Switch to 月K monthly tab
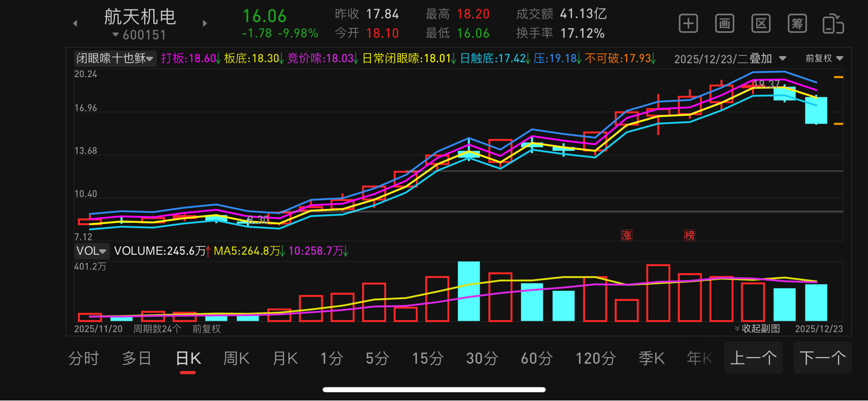This screenshot has width=868, height=401. (285, 358)
